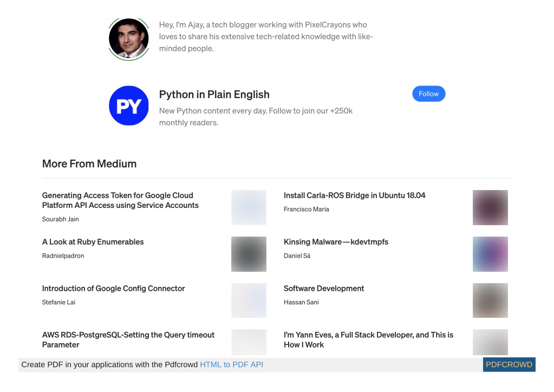This screenshot has width=554, height=392.
Task: Open the blue PY publication logo
Action: click(x=128, y=106)
